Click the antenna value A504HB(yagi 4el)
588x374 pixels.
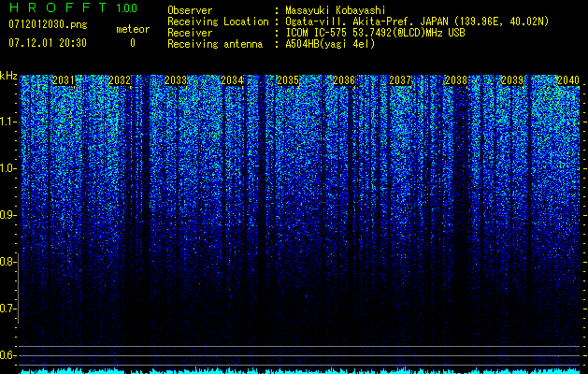(x=330, y=44)
